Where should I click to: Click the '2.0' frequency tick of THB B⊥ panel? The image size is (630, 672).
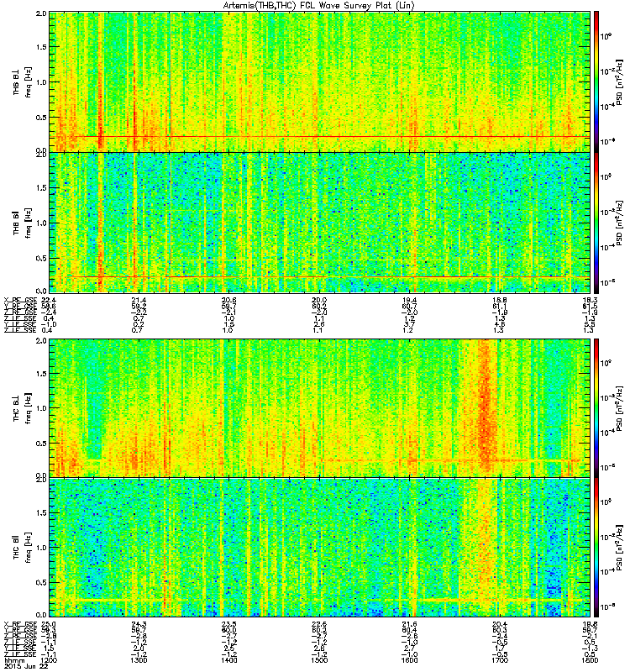41,13
